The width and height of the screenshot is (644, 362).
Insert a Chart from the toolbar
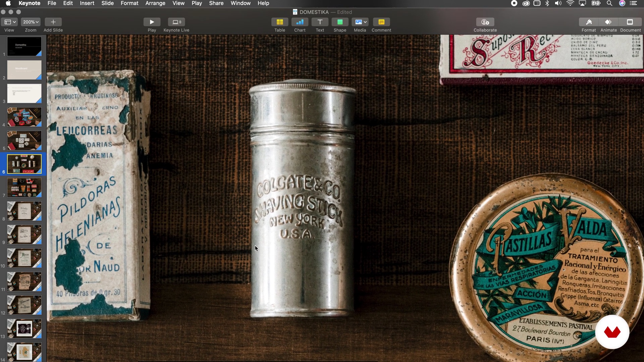[x=300, y=22]
